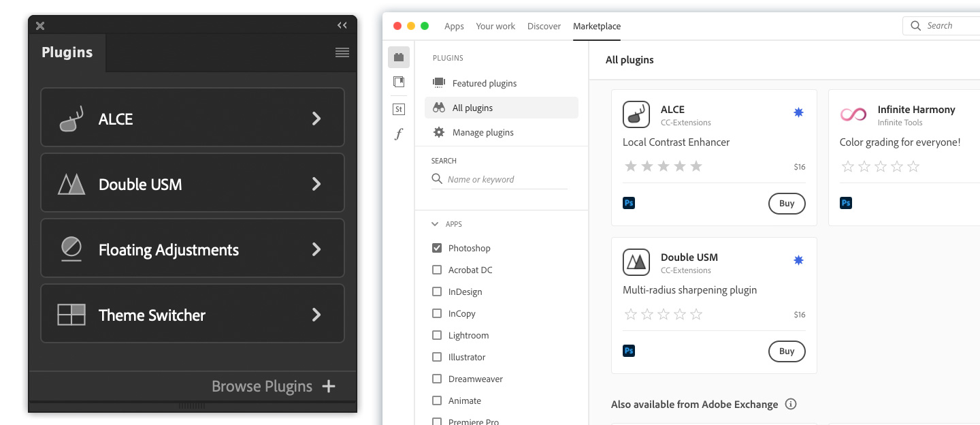Collapse the Apps filter section

436,224
